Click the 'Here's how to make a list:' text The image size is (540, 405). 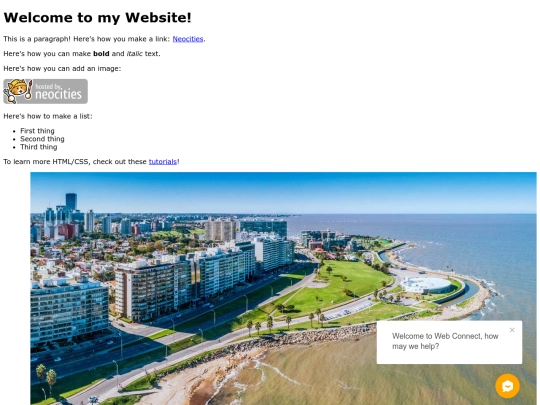point(48,116)
